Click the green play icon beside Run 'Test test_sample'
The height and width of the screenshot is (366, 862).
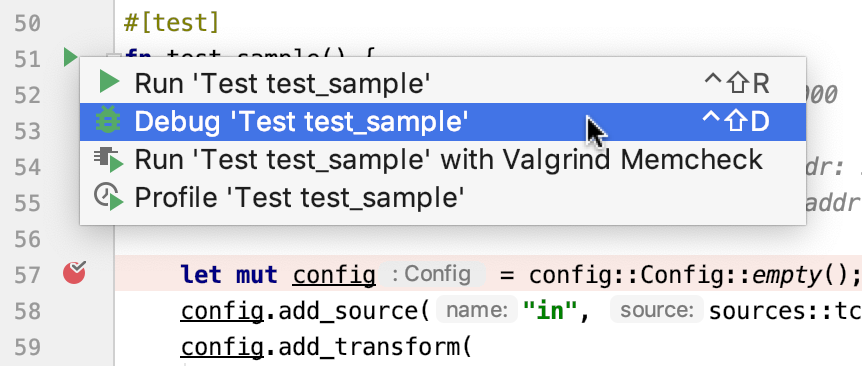coord(109,83)
